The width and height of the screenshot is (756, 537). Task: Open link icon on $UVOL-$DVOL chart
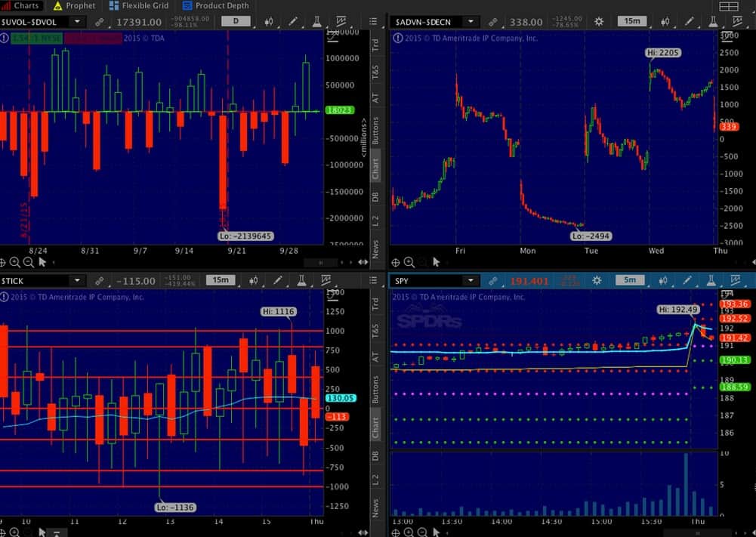tap(100, 22)
